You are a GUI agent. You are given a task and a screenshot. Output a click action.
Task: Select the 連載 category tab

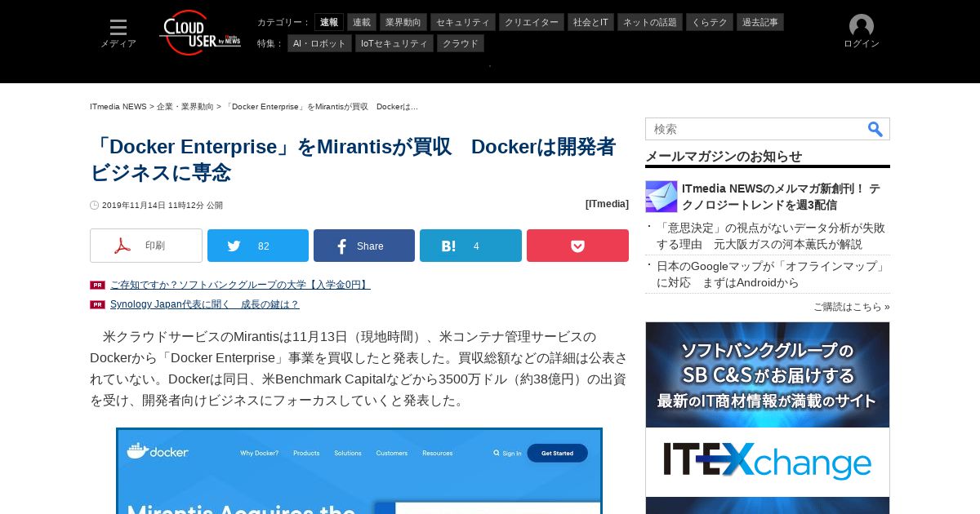click(362, 22)
